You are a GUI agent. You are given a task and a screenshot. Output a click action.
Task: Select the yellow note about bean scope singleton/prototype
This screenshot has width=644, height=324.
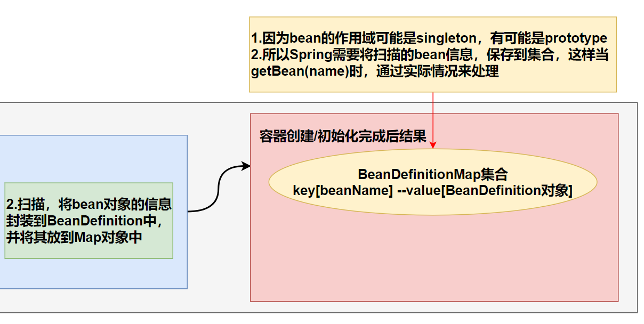pos(432,54)
